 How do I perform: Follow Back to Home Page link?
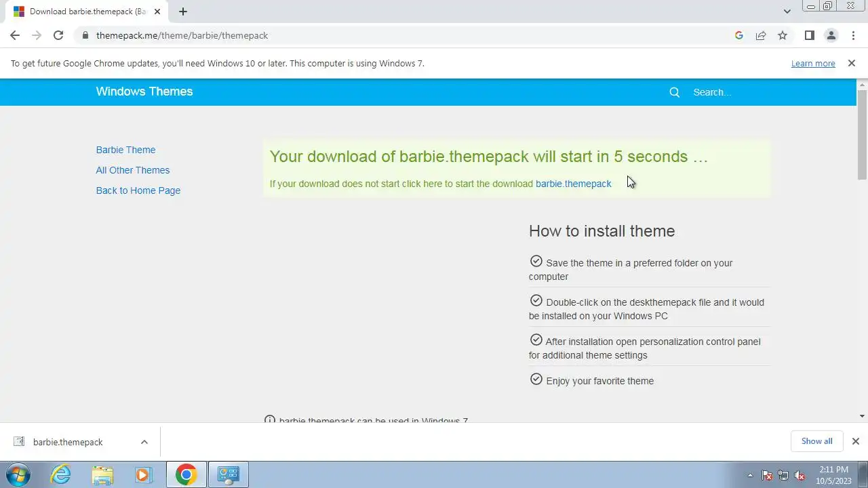click(138, 190)
